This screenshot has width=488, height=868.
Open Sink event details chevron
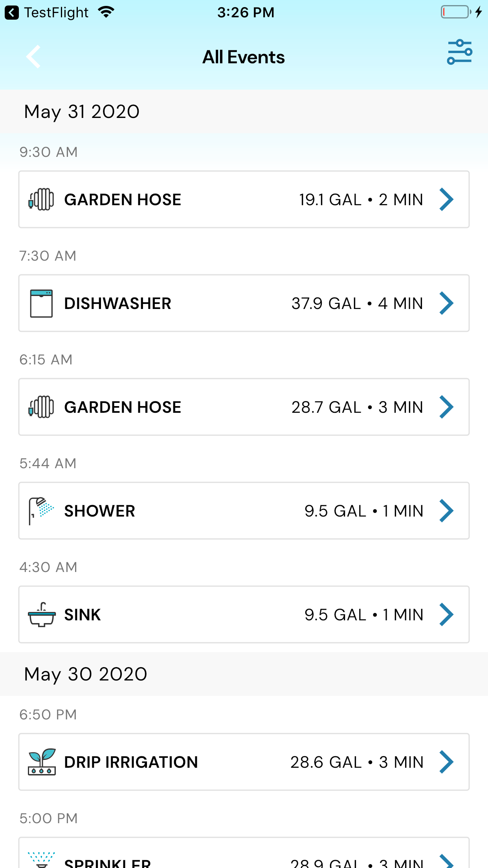point(446,614)
